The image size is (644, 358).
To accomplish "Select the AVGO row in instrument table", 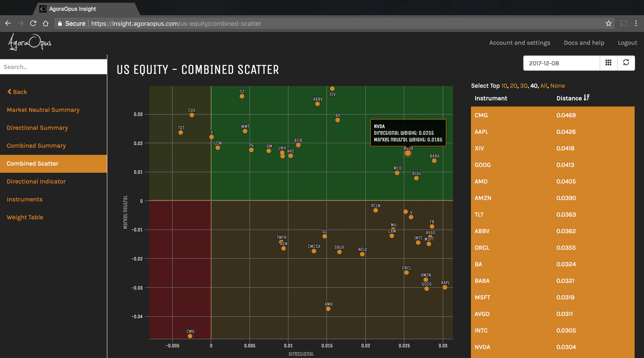I will (x=553, y=314).
